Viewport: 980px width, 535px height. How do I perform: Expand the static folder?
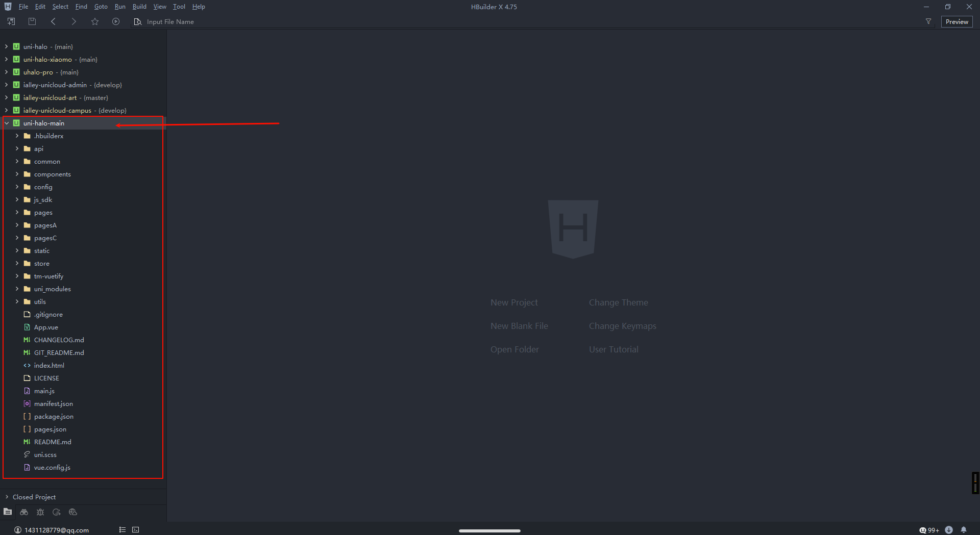point(17,250)
